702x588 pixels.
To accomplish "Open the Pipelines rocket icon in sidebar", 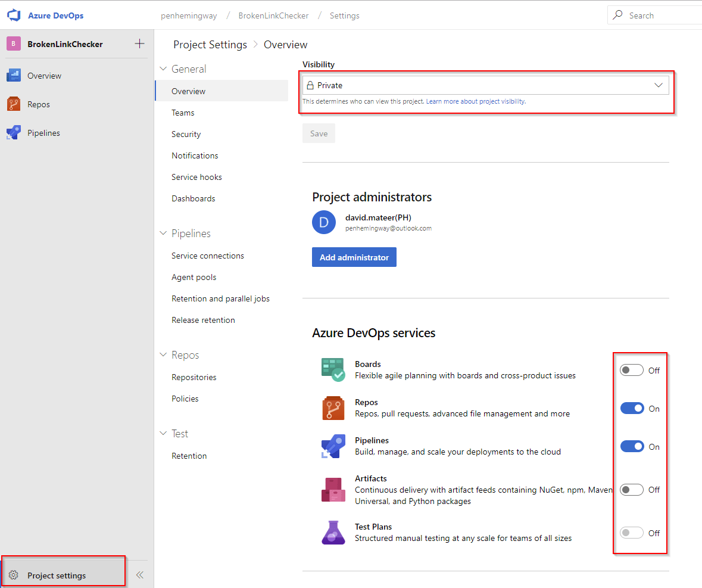I will [x=14, y=133].
